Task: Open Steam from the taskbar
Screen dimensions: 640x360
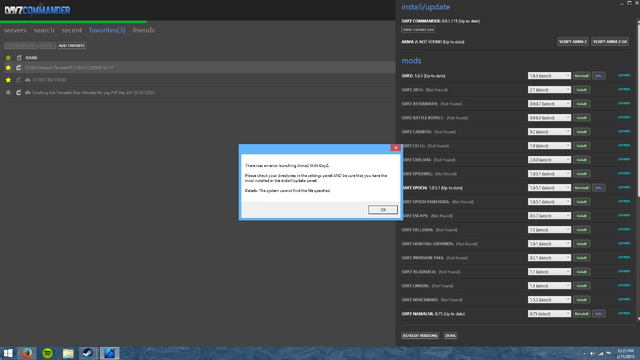Action: coord(88,353)
